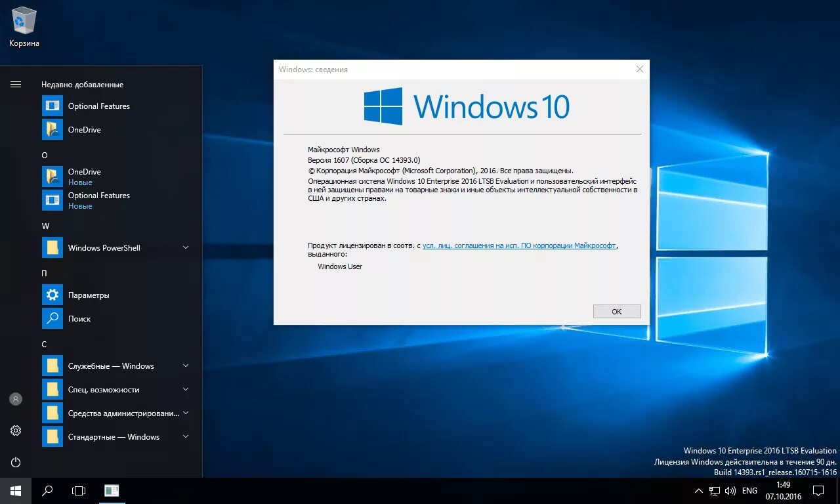840x504 pixels.
Task: Switch keyboard layout via ENG indicator
Action: tap(749, 490)
